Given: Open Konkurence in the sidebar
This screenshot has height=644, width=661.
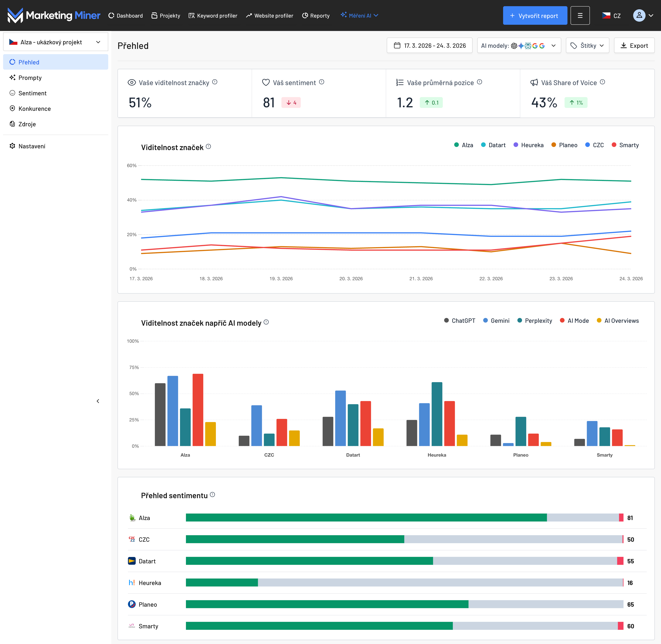Looking at the screenshot, I should (x=34, y=108).
